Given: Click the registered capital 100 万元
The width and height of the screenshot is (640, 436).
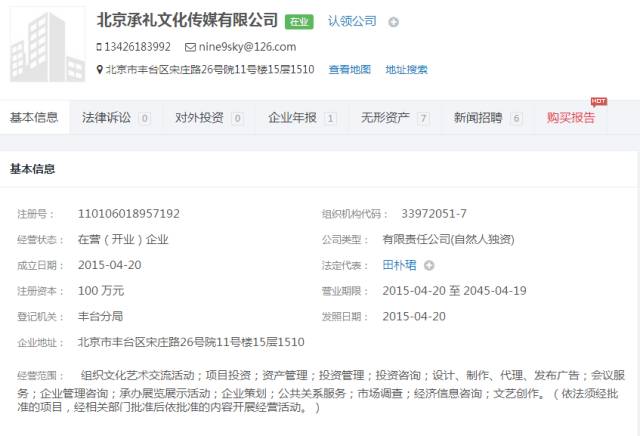Looking at the screenshot, I should click(x=100, y=291).
